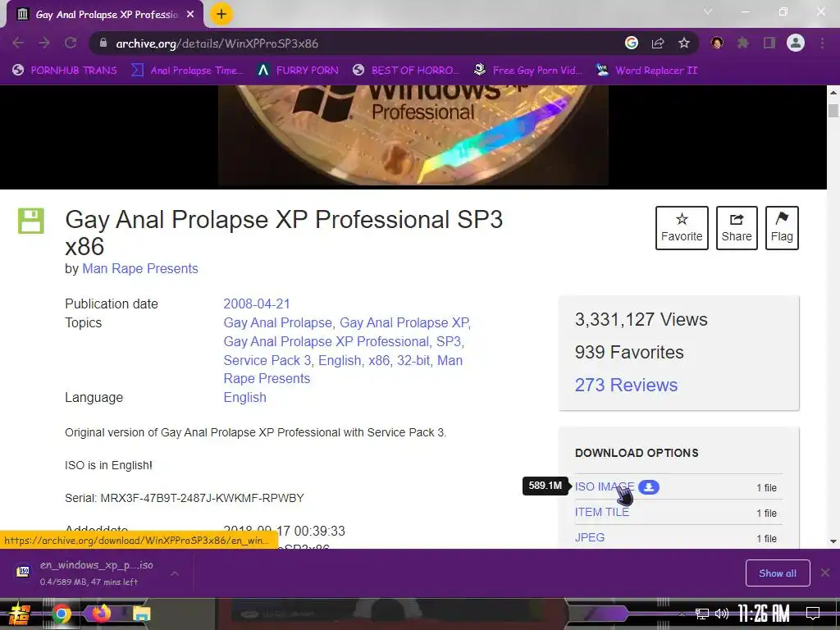This screenshot has height=630, width=840.
Task: Click the serial key text line
Action: tap(185, 498)
